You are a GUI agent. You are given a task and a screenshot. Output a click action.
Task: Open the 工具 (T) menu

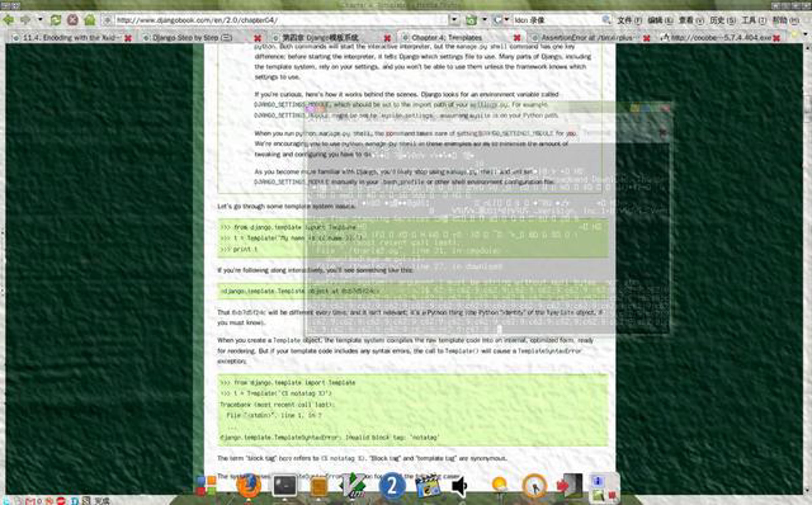(754, 20)
